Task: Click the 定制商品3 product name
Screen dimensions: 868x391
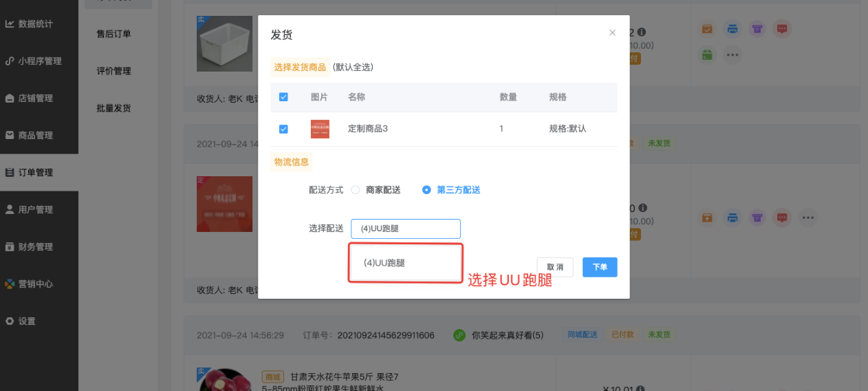Action: (368, 129)
